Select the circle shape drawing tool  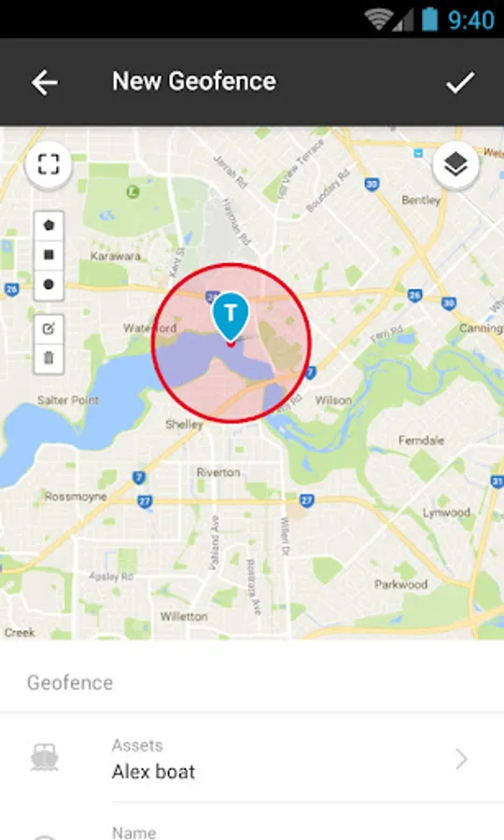[49, 285]
